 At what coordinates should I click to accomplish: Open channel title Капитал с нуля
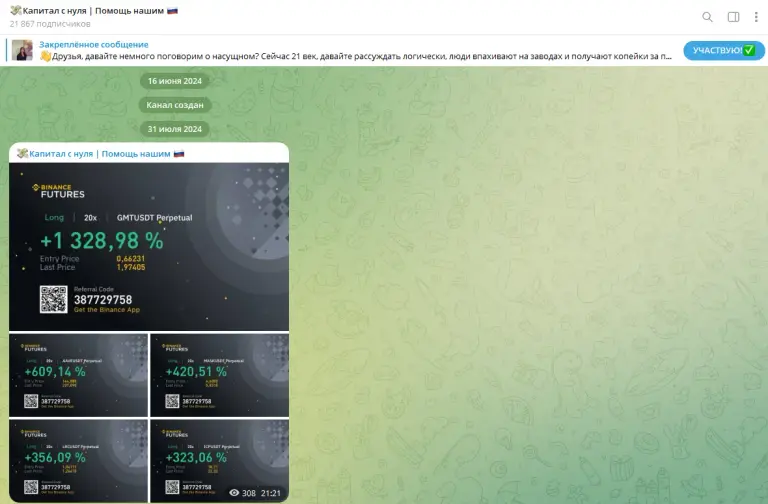(x=94, y=11)
